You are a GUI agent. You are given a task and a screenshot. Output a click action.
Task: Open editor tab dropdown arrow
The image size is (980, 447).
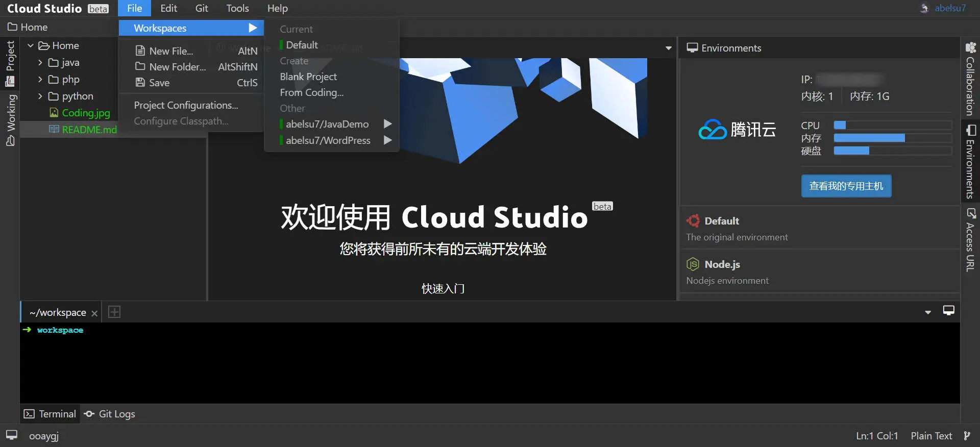tap(668, 48)
